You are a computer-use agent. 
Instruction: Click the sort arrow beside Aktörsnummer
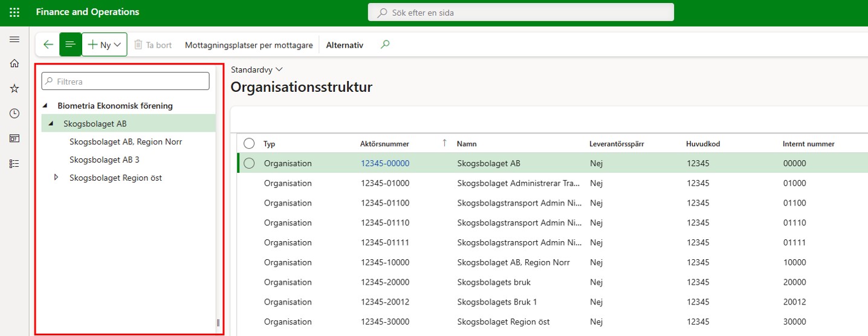click(445, 143)
